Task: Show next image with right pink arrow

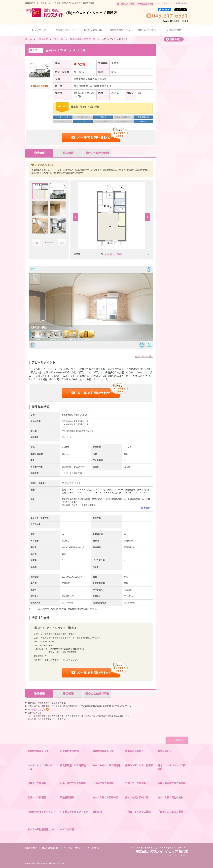Action: (147, 217)
